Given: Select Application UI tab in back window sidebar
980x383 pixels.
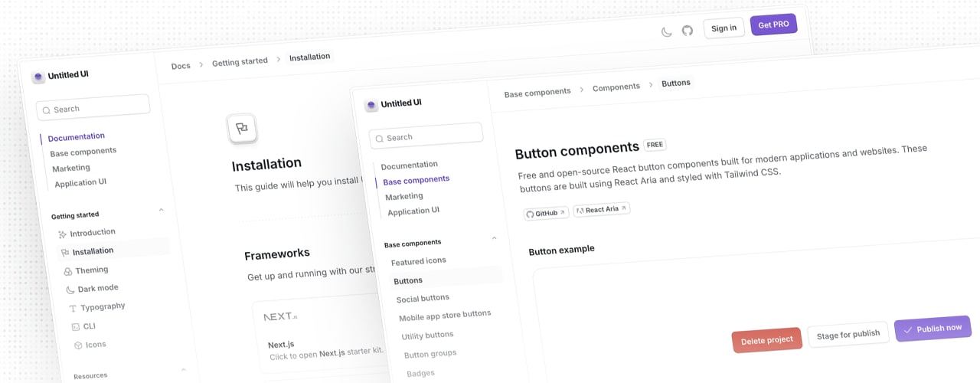Looking at the screenshot, I should [80, 183].
